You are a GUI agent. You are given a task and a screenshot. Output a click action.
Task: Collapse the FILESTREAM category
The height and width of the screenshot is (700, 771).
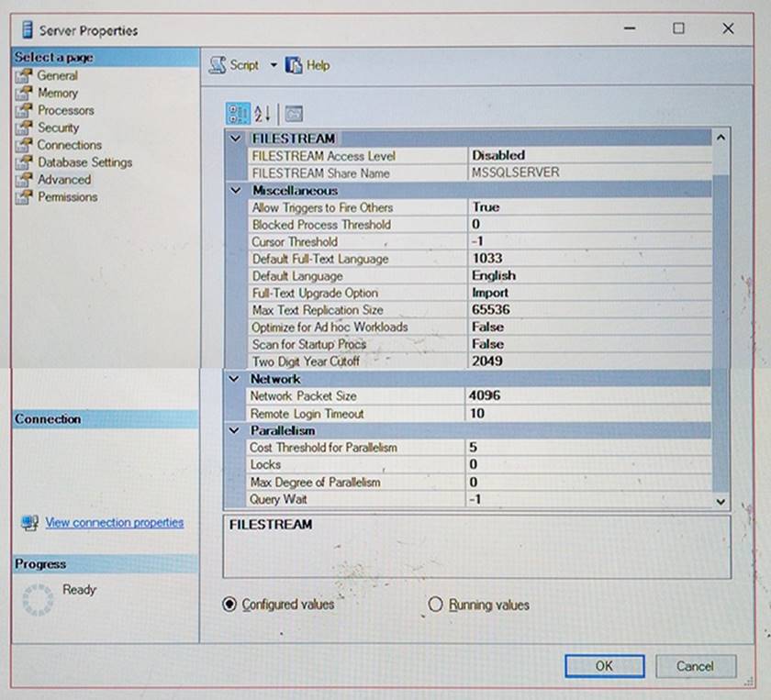236,139
